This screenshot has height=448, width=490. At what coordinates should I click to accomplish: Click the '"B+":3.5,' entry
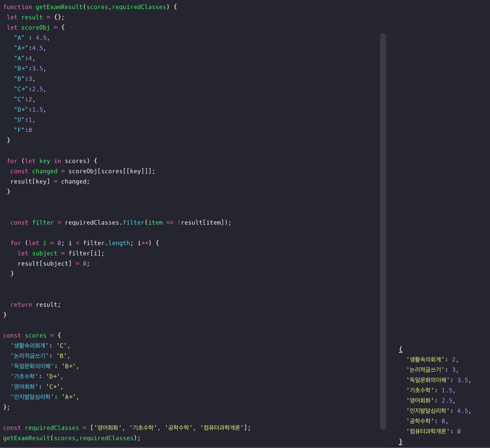[x=30, y=69]
